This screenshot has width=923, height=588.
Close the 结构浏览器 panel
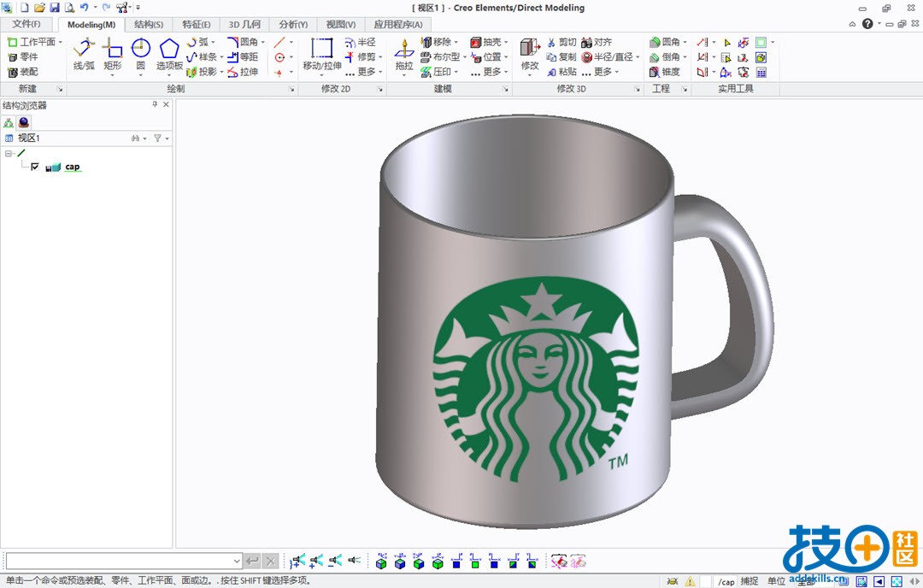click(x=166, y=104)
